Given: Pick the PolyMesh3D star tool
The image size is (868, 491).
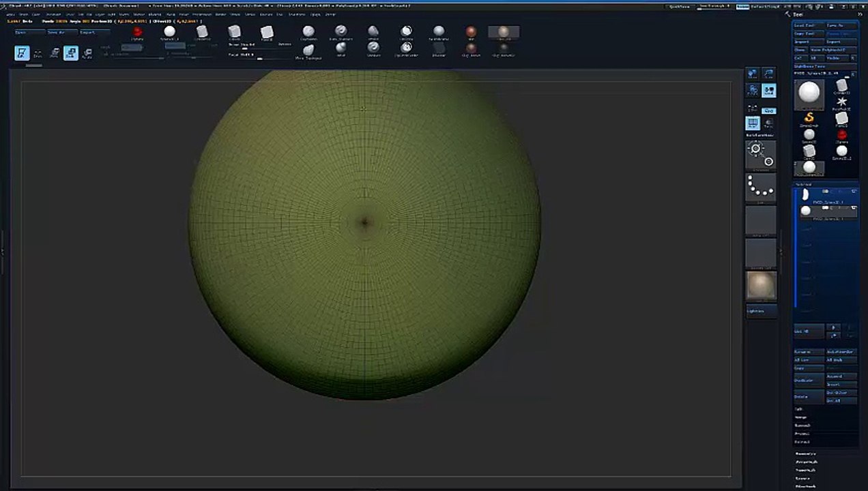Looking at the screenshot, I should click(842, 102).
